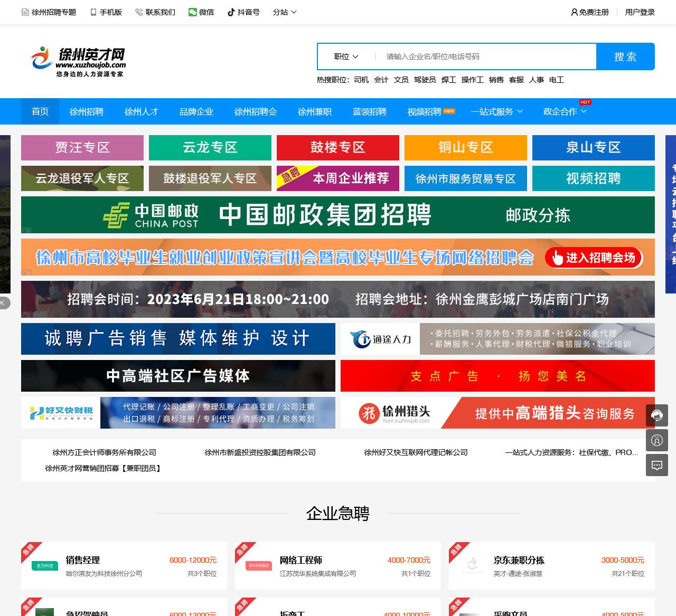Image resolution: width=676 pixels, height=616 pixels.
Task: Open the 贾汪专区 tile
Action: (82, 148)
